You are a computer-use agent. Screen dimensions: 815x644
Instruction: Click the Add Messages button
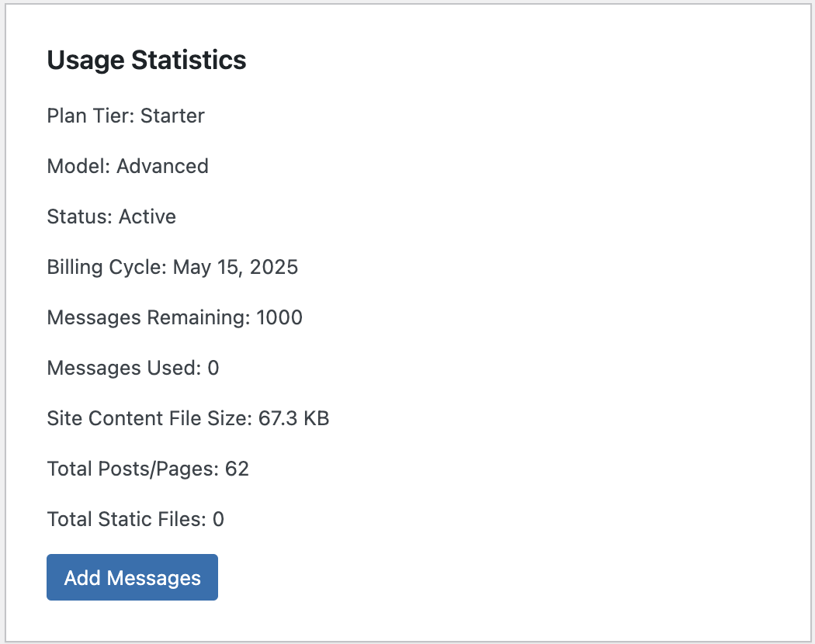tap(132, 577)
